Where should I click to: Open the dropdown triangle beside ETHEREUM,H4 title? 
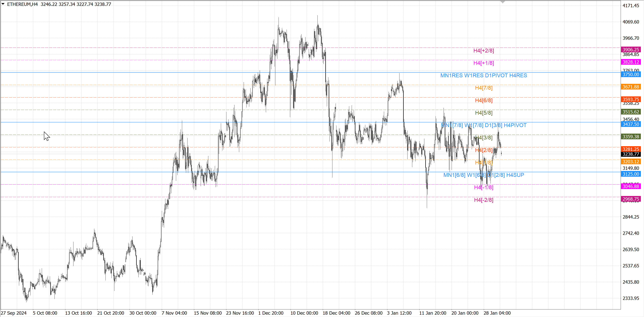click(3, 4)
